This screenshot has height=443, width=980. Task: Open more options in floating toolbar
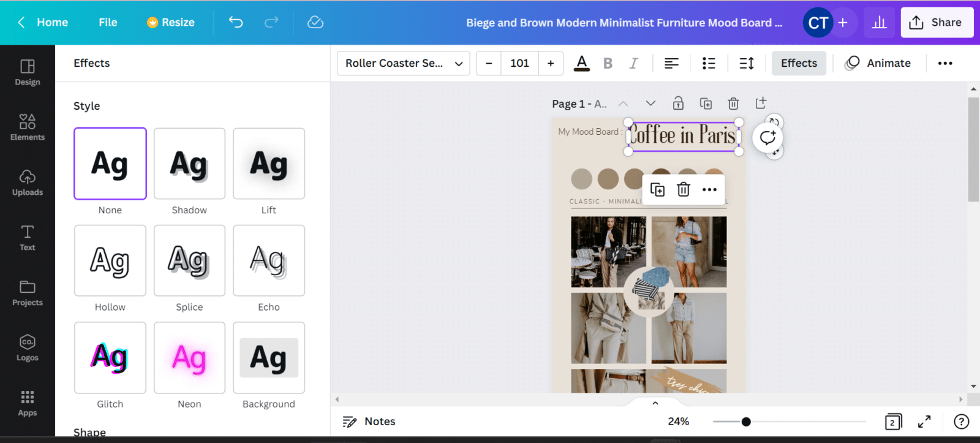[709, 189]
